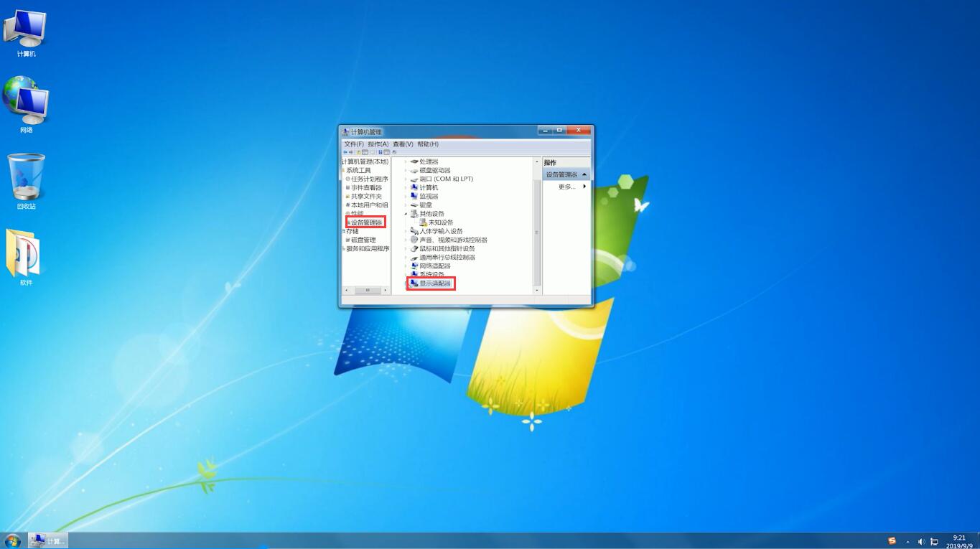Click the 磁盘管理 icon in left tree

point(347,240)
